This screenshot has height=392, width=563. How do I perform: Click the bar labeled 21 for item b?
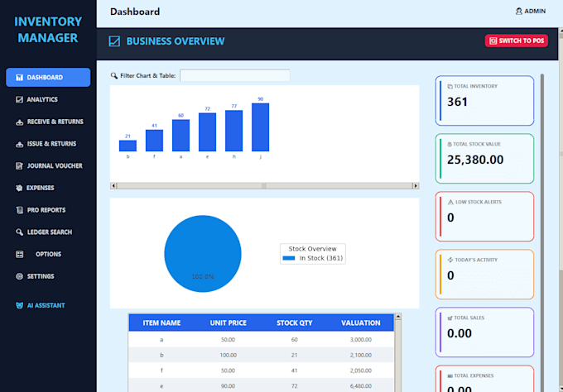coord(128,146)
